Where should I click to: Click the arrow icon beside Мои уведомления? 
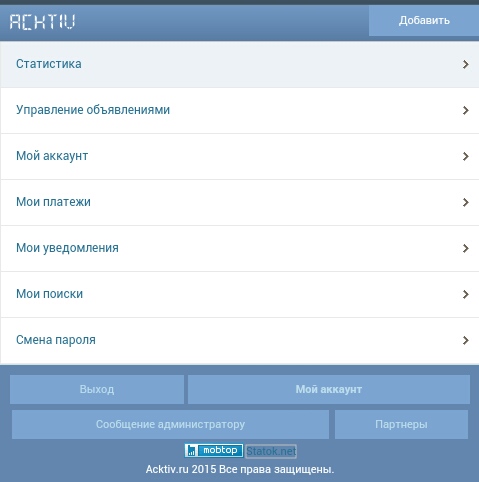[466, 248]
